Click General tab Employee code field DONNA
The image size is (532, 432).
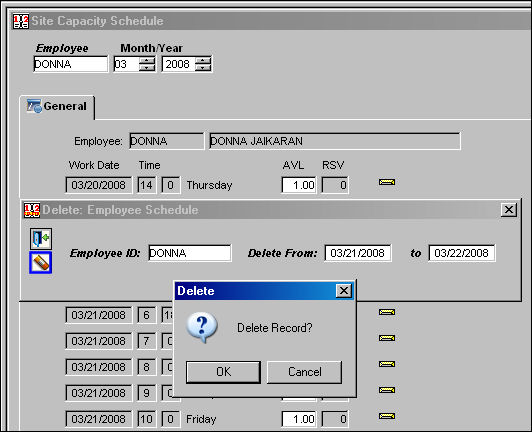(x=167, y=141)
